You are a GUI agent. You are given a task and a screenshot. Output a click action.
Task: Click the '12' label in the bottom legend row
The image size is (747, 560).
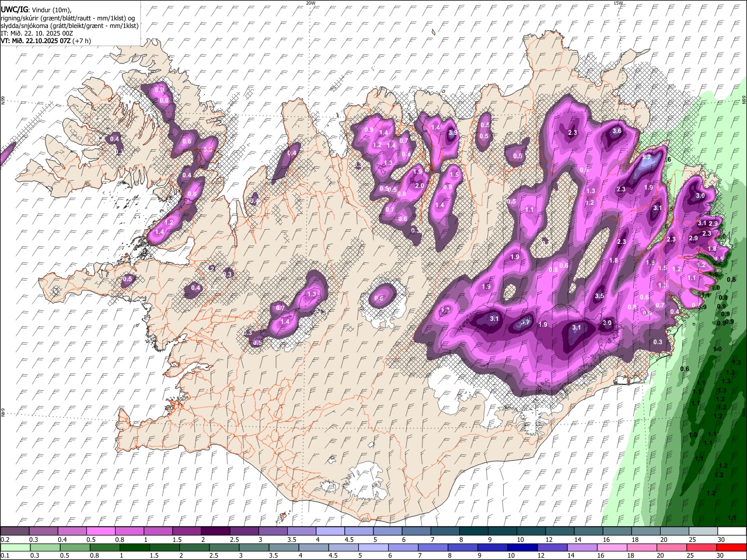click(542, 556)
